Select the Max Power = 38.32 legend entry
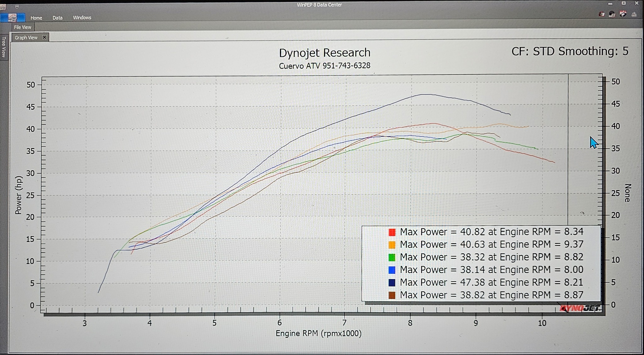644x355 pixels. pyautogui.click(x=491, y=257)
